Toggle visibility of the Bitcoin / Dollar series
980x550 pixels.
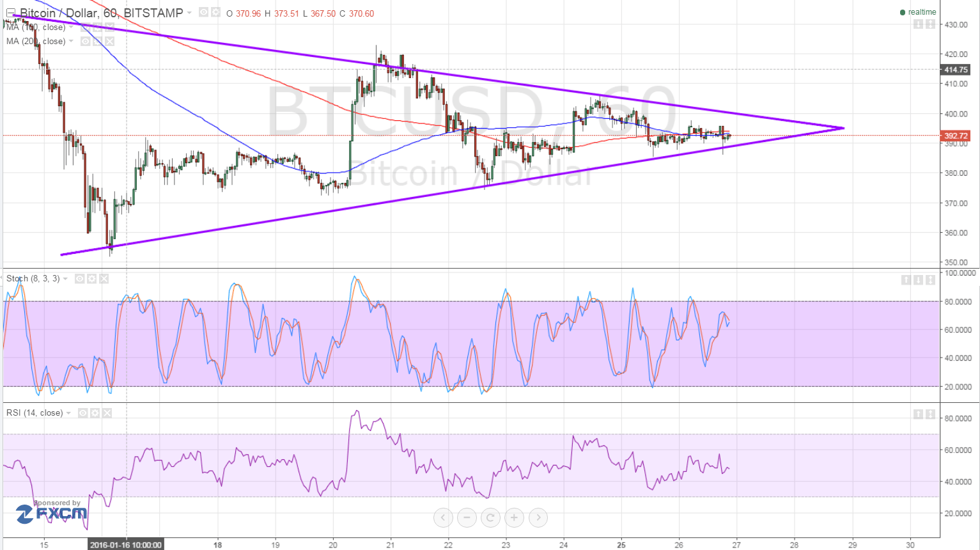pyautogui.click(x=203, y=12)
